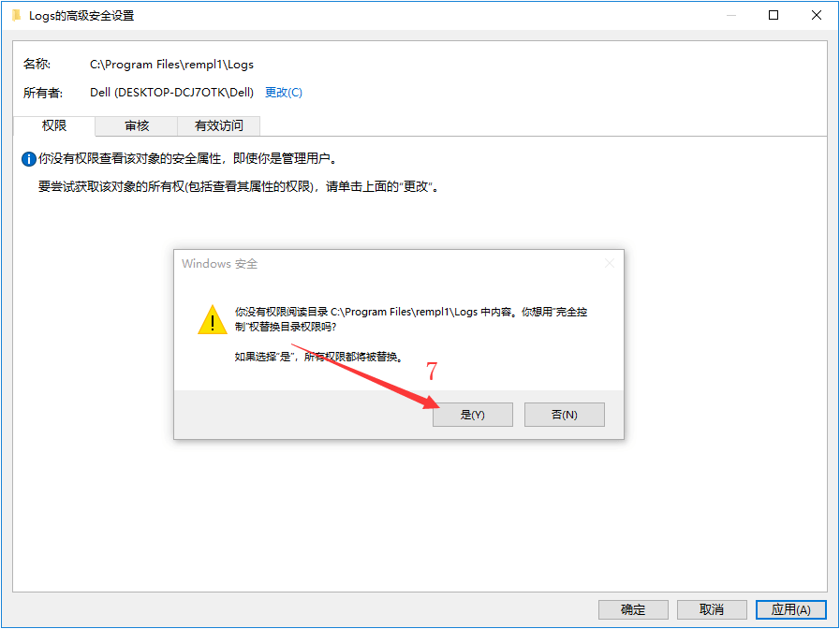Click the 应用(A) button
Viewport: 840px width, 629px height.
(790, 609)
